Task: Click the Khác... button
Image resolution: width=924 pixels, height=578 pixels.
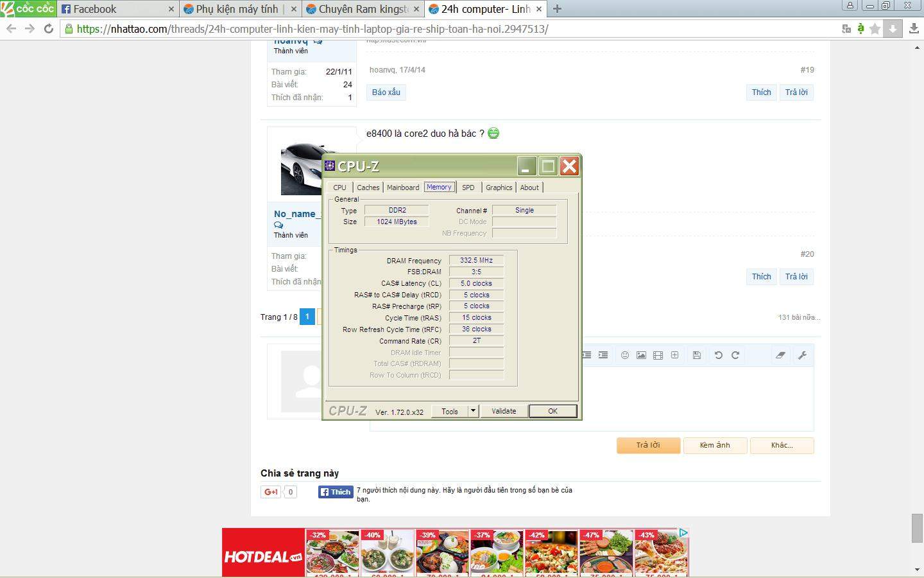Action: coord(782,446)
